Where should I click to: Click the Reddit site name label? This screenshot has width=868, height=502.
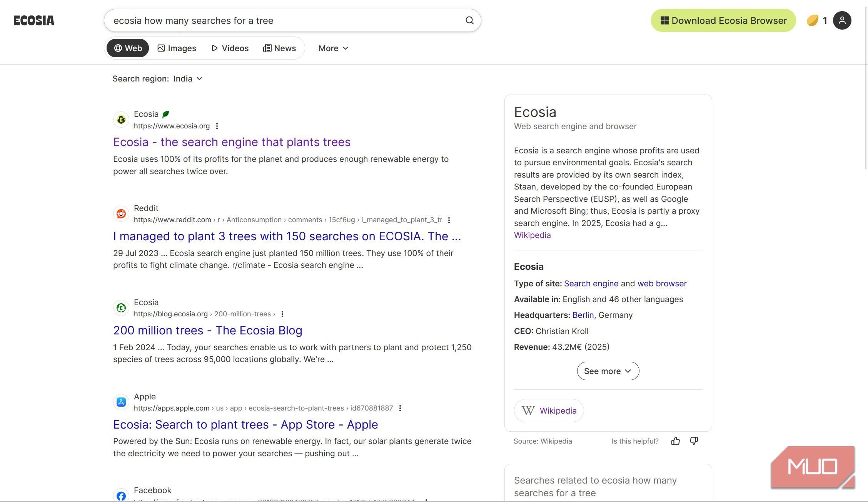click(146, 208)
